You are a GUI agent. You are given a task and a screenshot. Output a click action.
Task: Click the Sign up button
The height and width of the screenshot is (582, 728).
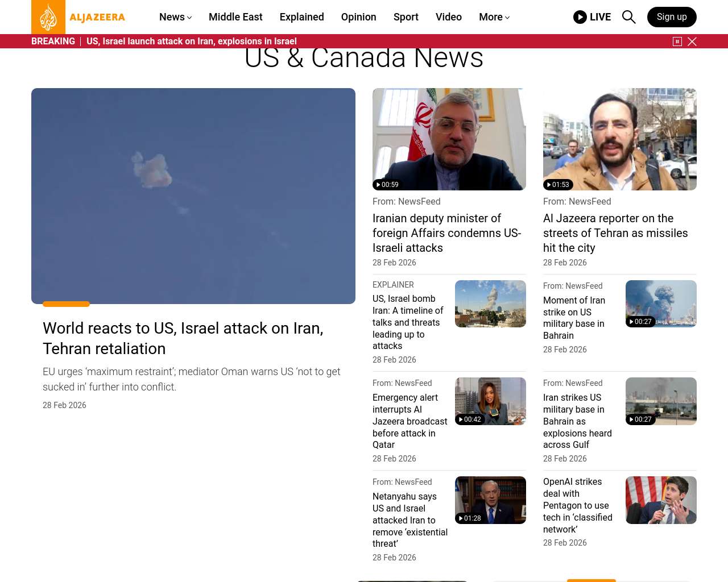pos(672,17)
